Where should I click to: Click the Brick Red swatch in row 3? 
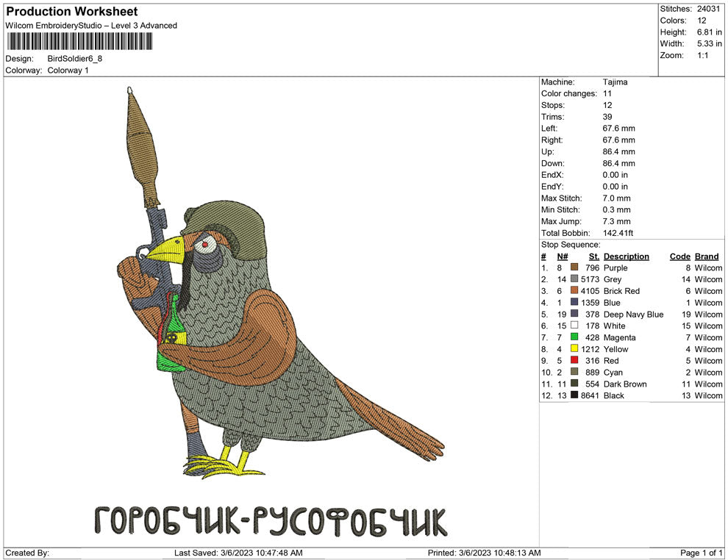pos(574,291)
